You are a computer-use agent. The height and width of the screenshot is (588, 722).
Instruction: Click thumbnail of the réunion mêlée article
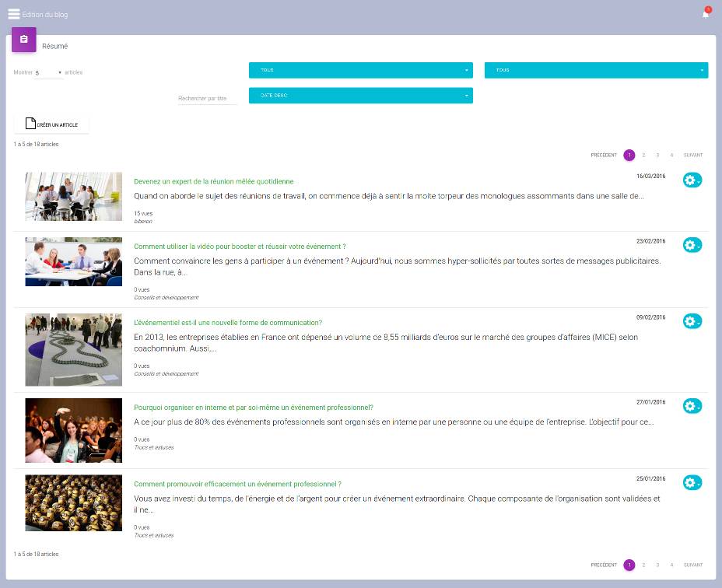(74, 197)
